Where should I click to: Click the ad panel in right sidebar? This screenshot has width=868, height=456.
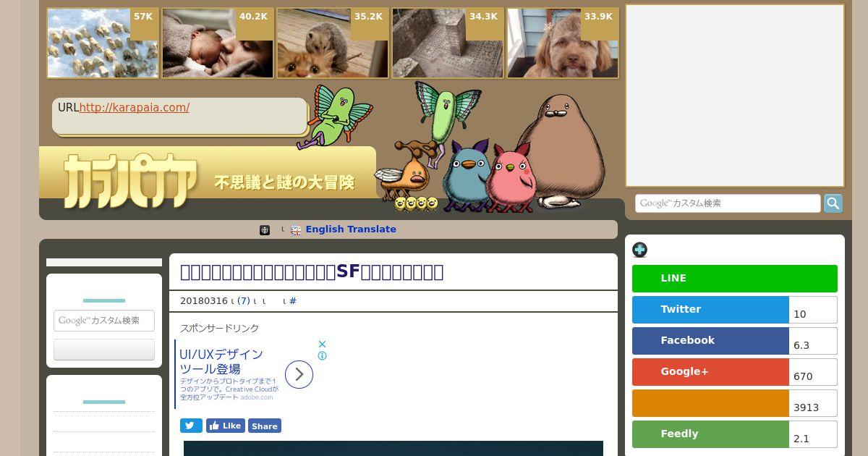735,96
